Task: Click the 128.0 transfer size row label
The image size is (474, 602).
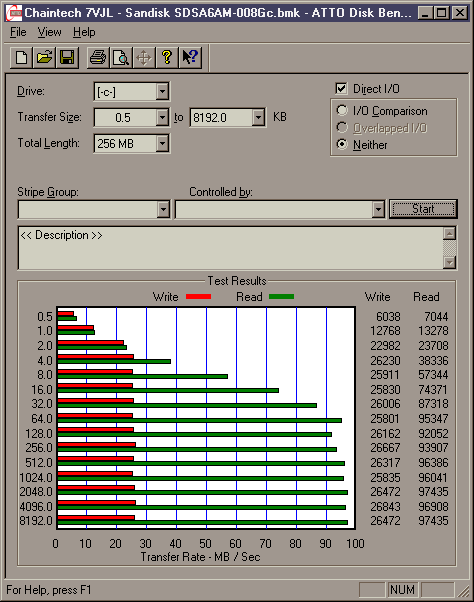Action: 39,434
